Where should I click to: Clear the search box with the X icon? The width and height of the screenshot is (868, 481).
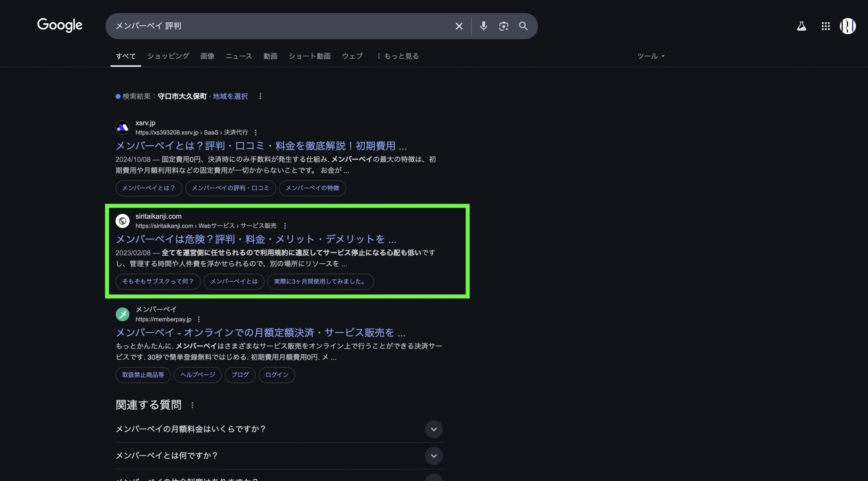(459, 26)
